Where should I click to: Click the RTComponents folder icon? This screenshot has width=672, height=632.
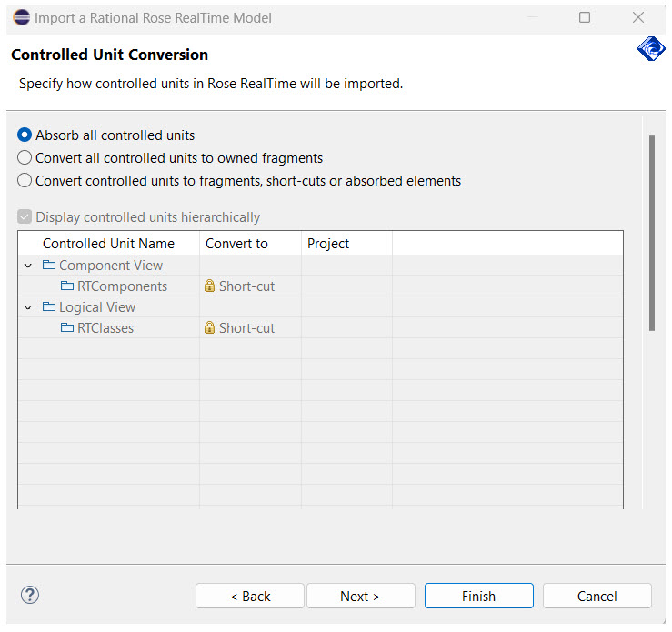pos(67,286)
